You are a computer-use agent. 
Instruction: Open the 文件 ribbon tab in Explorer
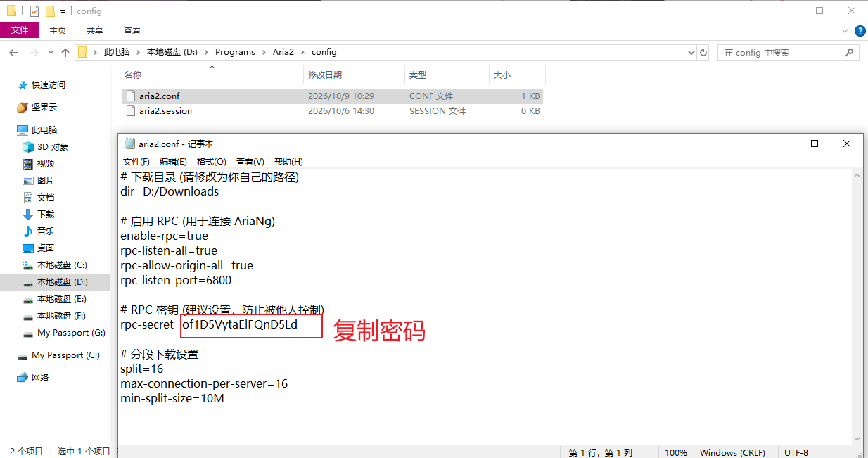click(x=20, y=30)
